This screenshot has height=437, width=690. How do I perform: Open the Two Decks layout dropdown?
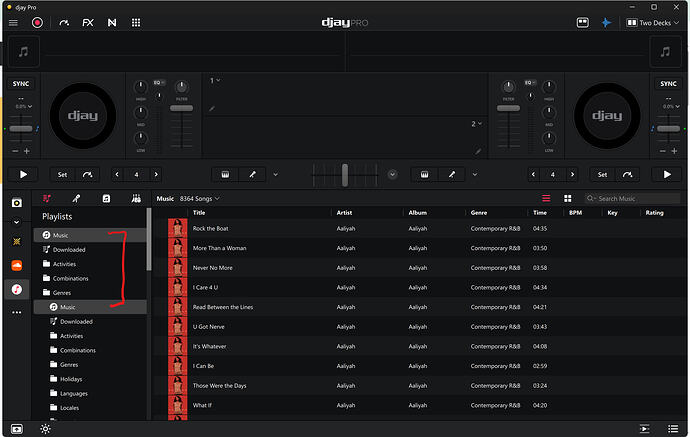(653, 23)
